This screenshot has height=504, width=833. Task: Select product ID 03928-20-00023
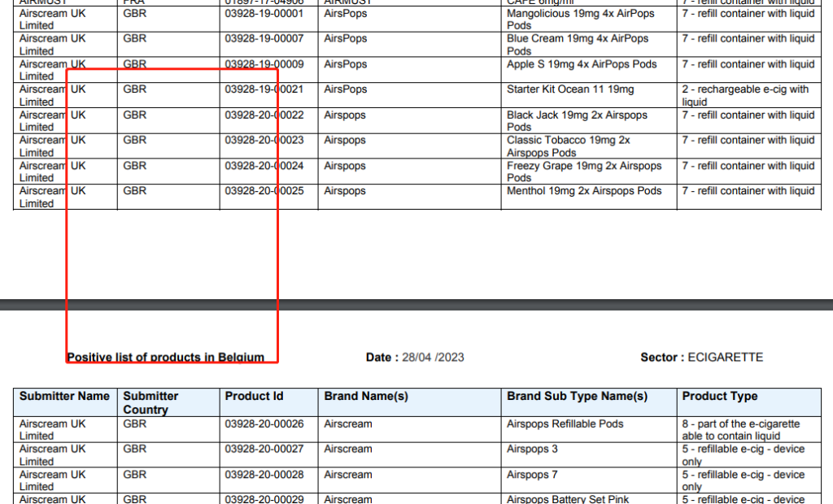264,140
